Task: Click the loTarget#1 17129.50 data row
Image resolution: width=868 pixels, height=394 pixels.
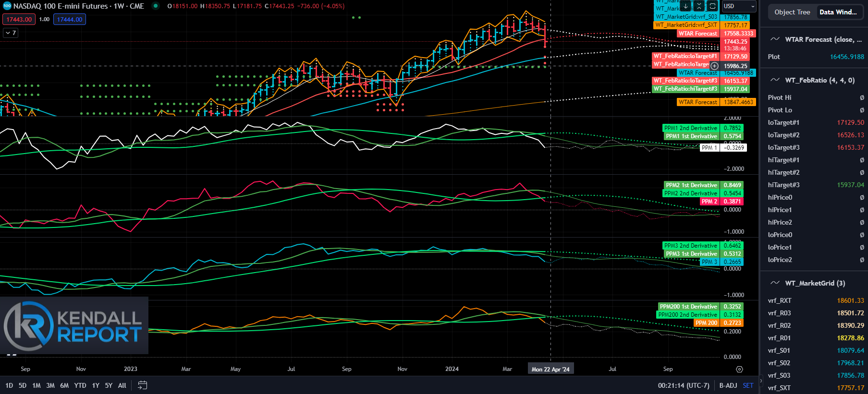Action: click(x=815, y=122)
